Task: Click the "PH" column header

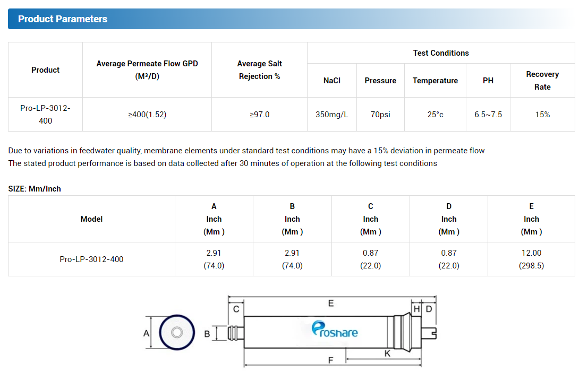Action: point(488,81)
